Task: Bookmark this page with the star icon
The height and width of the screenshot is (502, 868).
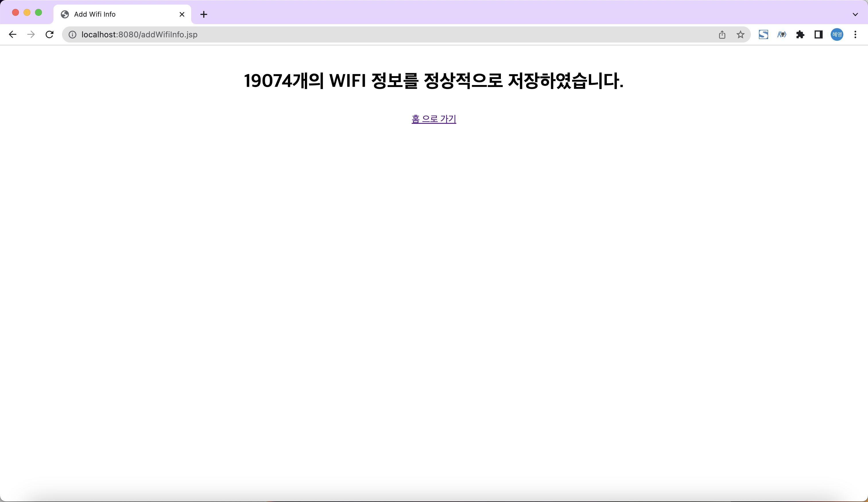Action: (741, 34)
